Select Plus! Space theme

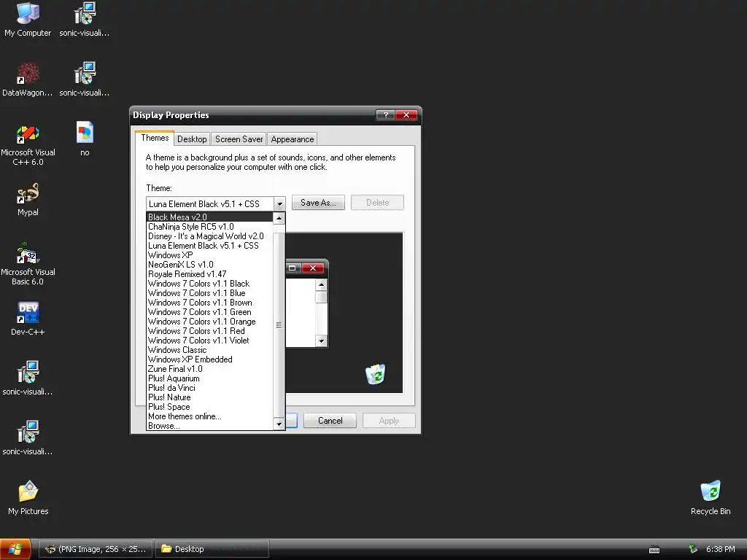click(209, 407)
